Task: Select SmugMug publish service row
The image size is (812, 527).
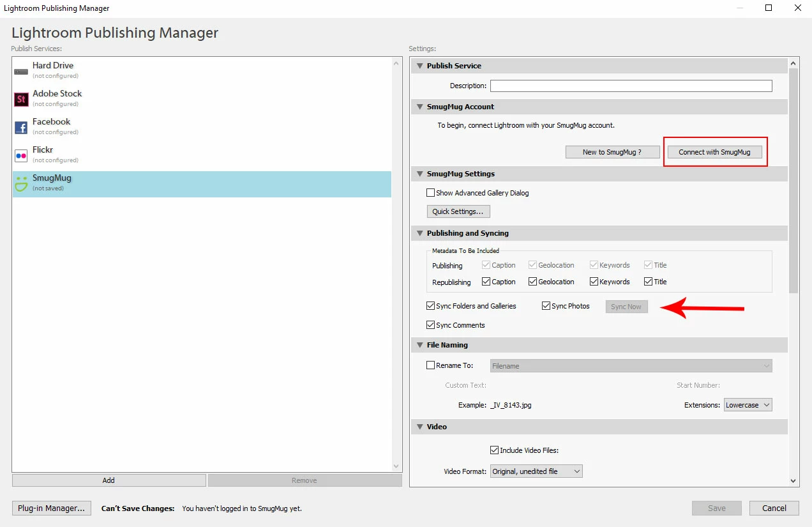Action: (202, 184)
